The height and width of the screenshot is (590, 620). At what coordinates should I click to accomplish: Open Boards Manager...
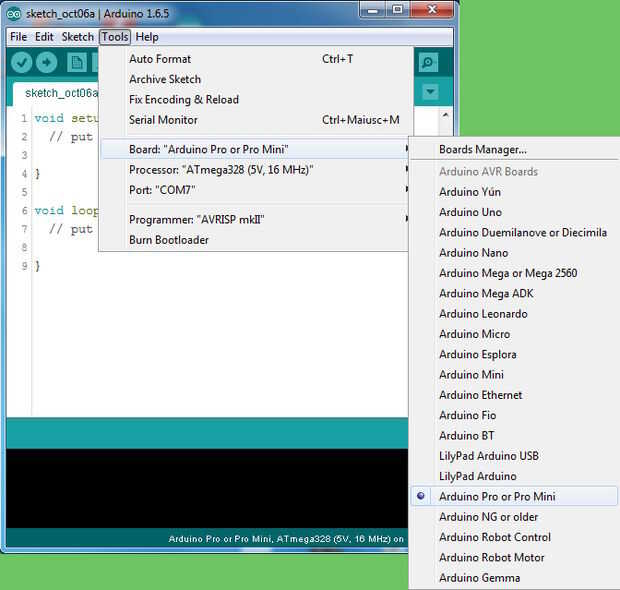pyautogui.click(x=514, y=149)
